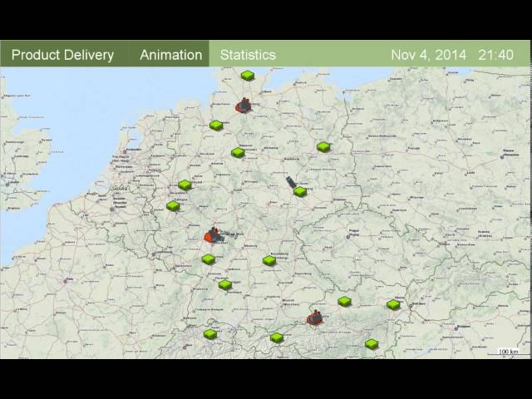Select the green distributor box near Zurich

[210, 334]
